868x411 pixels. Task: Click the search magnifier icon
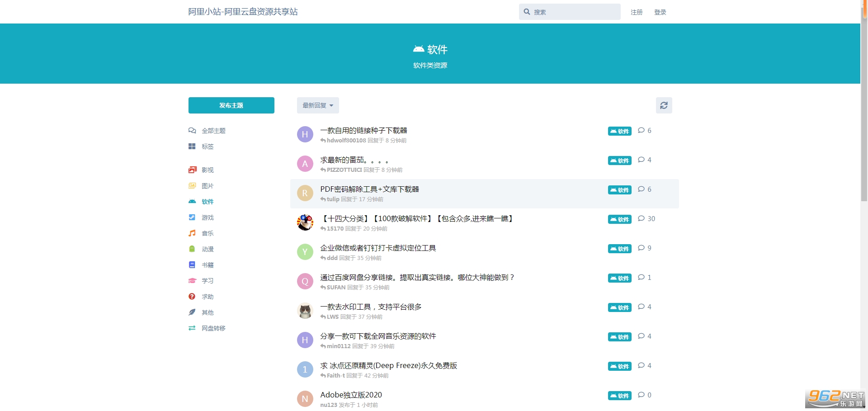[527, 12]
